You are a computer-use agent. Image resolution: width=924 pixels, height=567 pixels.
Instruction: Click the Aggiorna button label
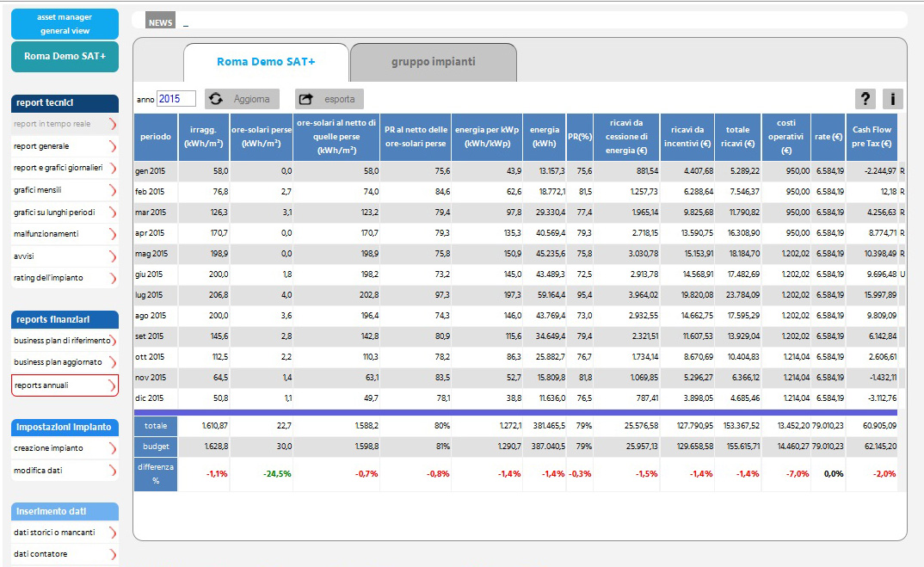(251, 99)
